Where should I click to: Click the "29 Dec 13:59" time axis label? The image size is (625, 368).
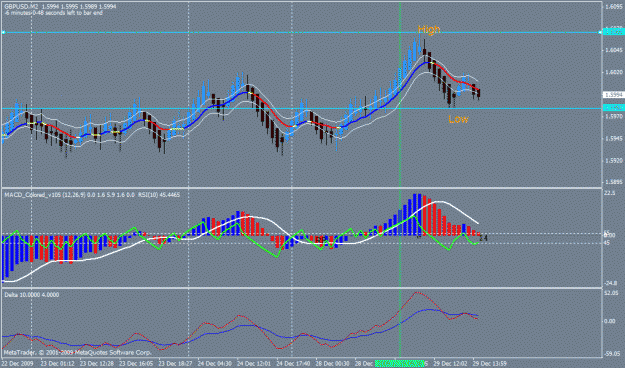(490, 364)
